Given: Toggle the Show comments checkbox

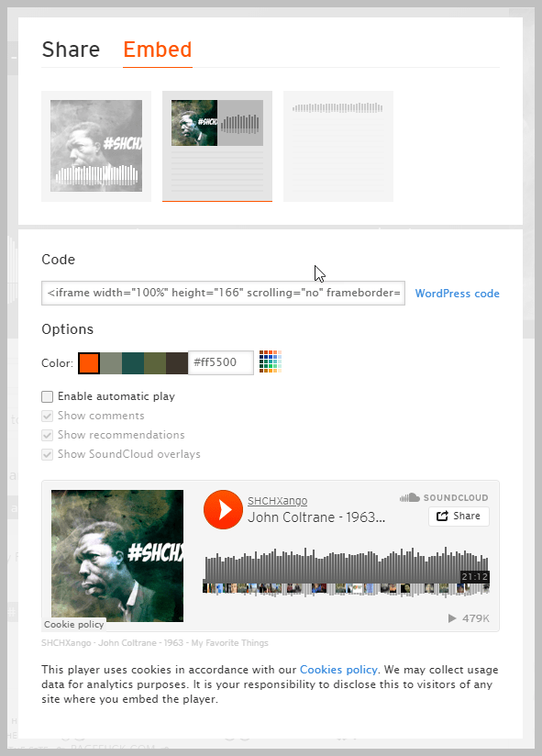Looking at the screenshot, I should (x=47, y=417).
